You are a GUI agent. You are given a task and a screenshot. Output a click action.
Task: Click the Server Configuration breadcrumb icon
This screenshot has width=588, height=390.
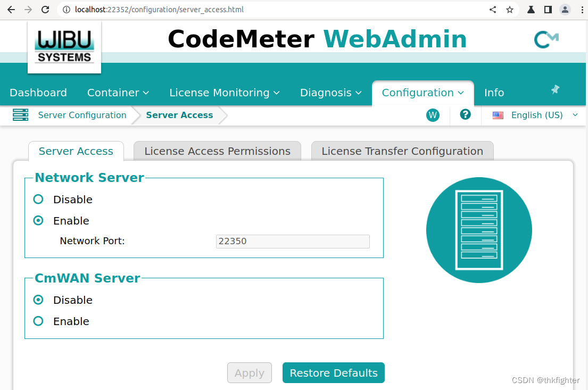[x=21, y=115]
